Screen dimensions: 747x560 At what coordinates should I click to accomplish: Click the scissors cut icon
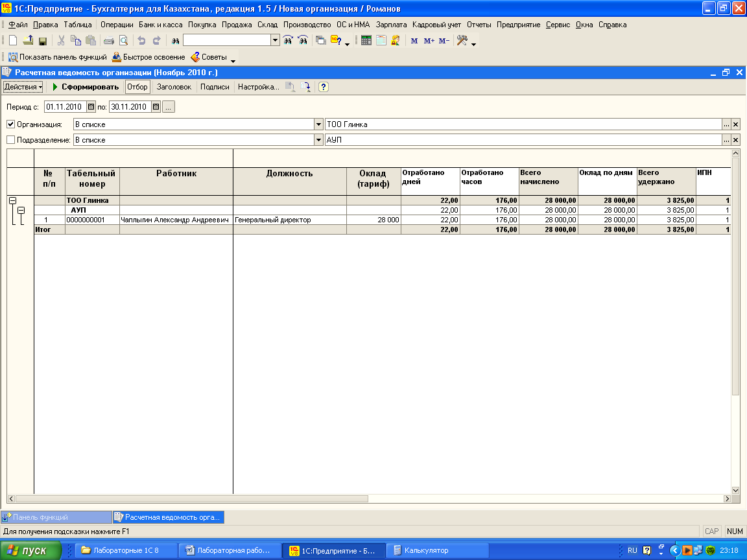(61, 40)
